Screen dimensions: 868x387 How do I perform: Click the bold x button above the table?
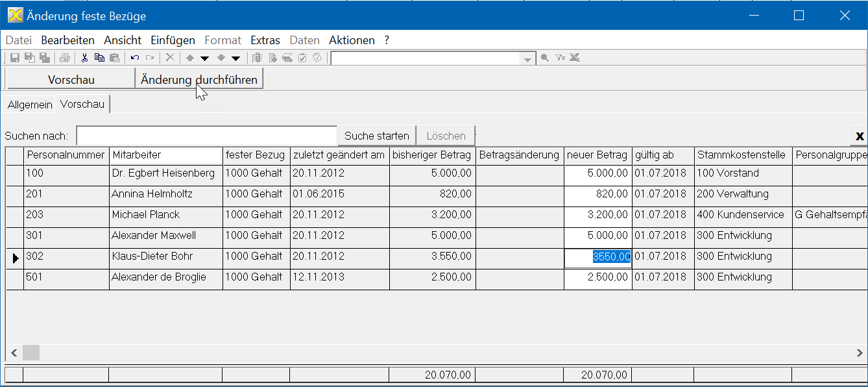[860, 136]
